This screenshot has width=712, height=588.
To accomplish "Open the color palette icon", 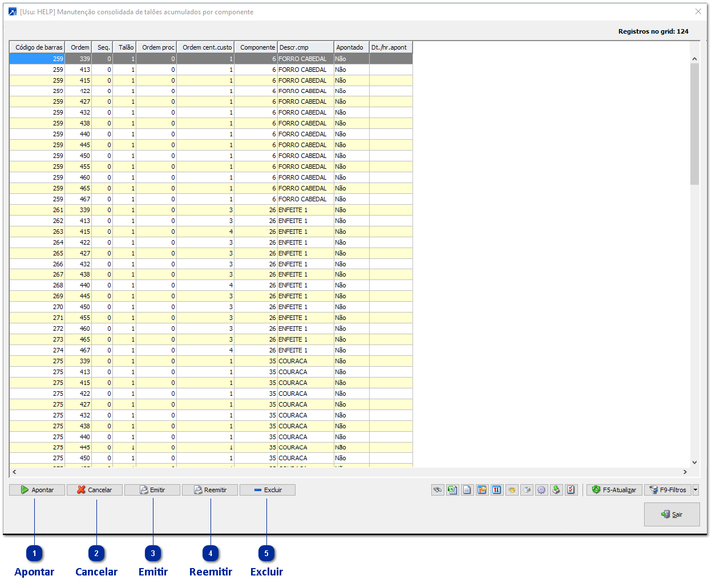I will [512, 490].
